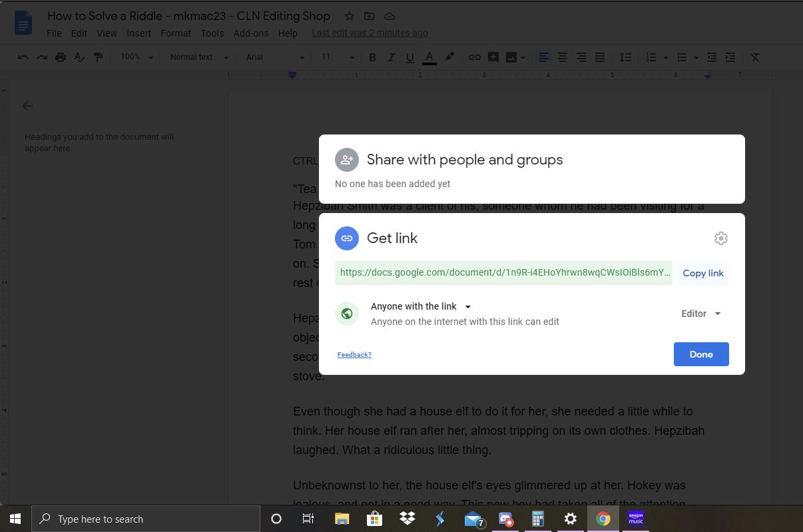The height and width of the screenshot is (532, 803).
Task: Click the add comment toolbar icon
Action: pyautogui.click(x=493, y=57)
